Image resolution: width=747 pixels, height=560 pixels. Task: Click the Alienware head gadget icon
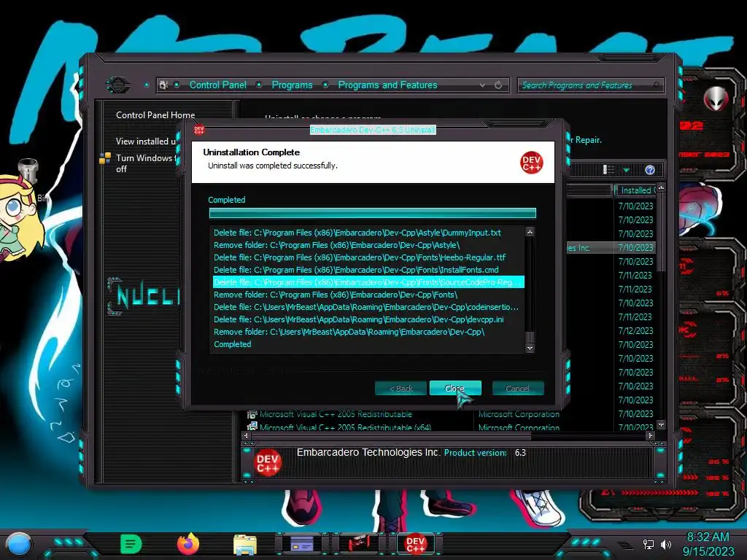tap(716, 99)
